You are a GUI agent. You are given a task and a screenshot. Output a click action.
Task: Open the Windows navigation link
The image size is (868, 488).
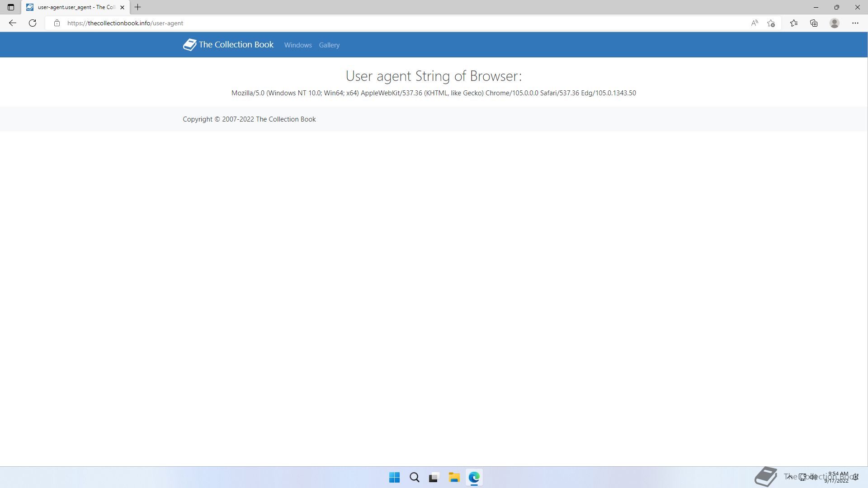298,45
